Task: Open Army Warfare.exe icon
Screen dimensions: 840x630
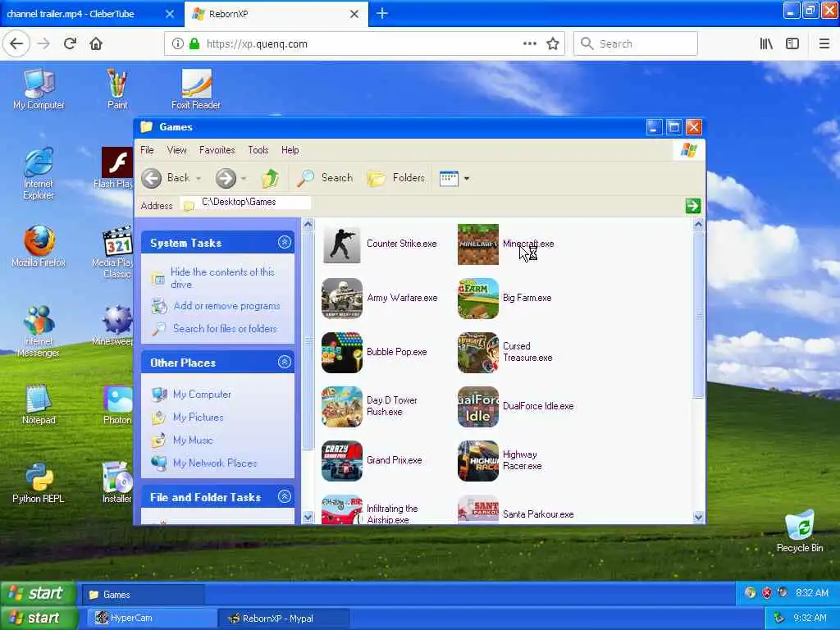Action: pos(342,299)
